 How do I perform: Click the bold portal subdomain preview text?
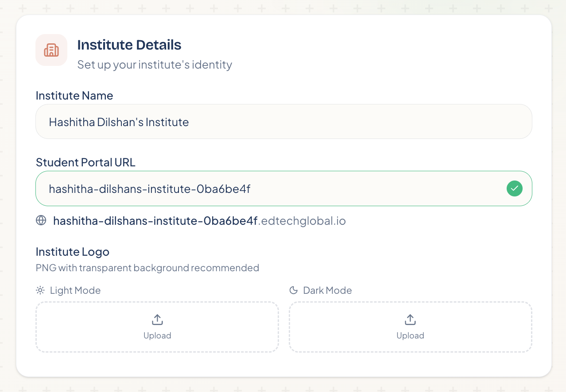(x=155, y=220)
